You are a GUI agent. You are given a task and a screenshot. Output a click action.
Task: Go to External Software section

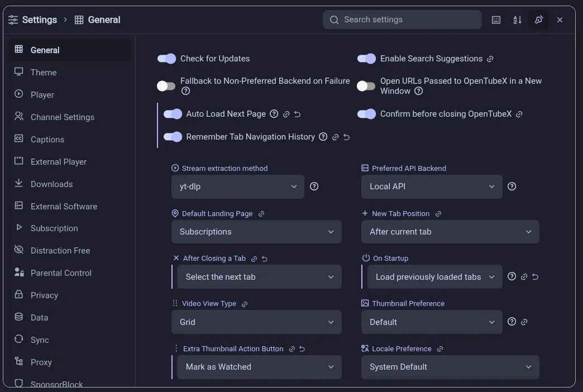(x=70, y=206)
